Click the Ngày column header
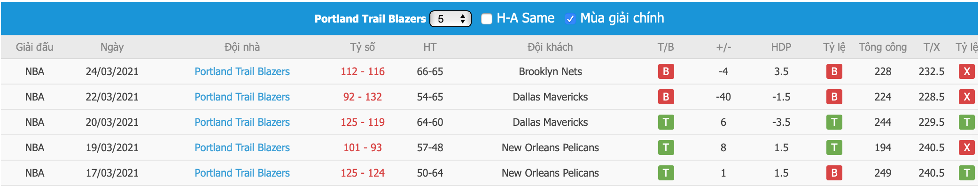Image resolution: width=980 pixels, height=186 pixels. tap(112, 47)
